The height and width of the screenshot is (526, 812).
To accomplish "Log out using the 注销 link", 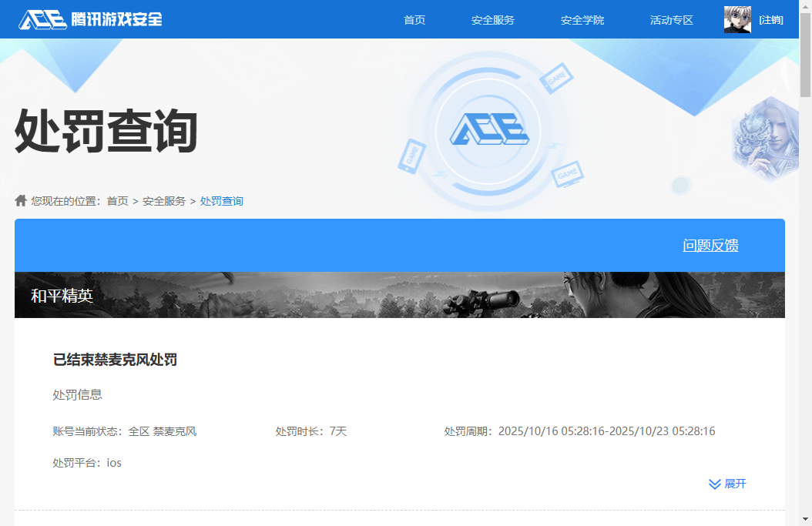I will click(770, 20).
